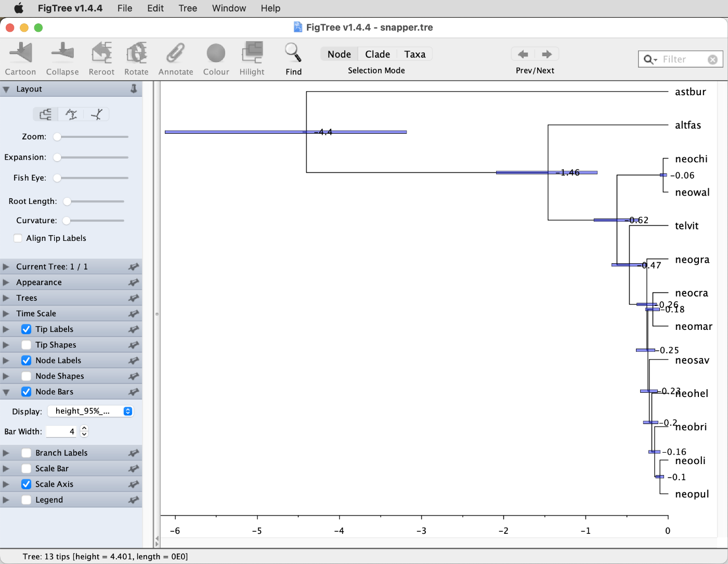Enable the Tip Shapes checkbox

[x=26, y=345]
